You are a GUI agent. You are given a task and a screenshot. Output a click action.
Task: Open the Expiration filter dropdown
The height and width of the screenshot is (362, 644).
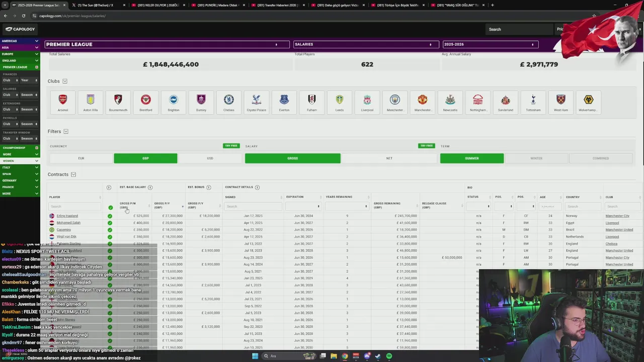[303, 207]
